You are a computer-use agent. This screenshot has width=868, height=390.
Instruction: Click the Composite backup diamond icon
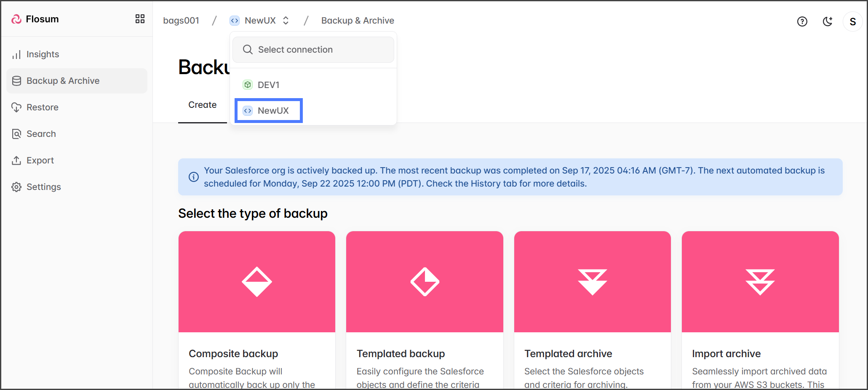256,282
